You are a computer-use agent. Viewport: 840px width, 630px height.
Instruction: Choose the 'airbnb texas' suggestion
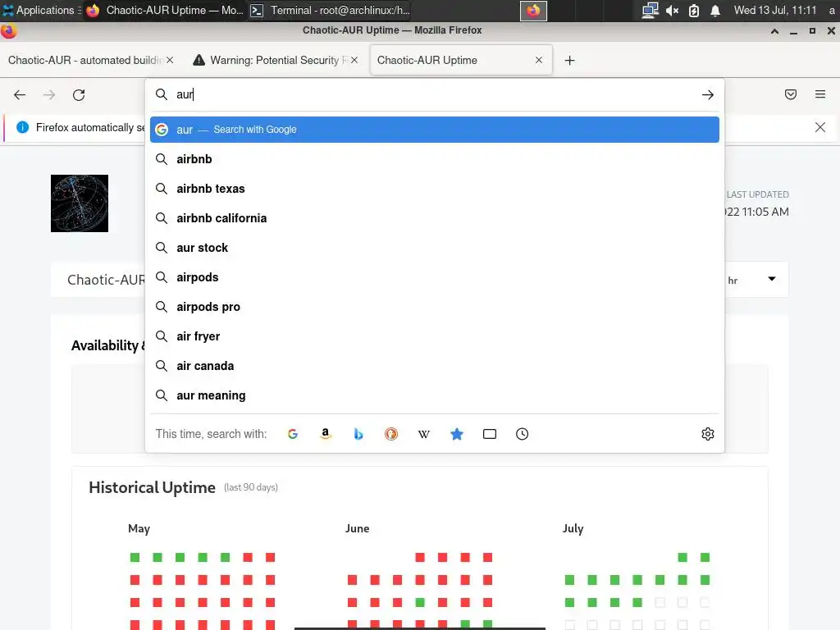click(x=435, y=189)
